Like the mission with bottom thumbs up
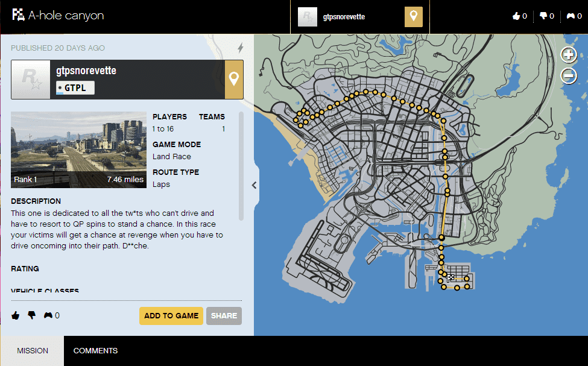 point(15,315)
